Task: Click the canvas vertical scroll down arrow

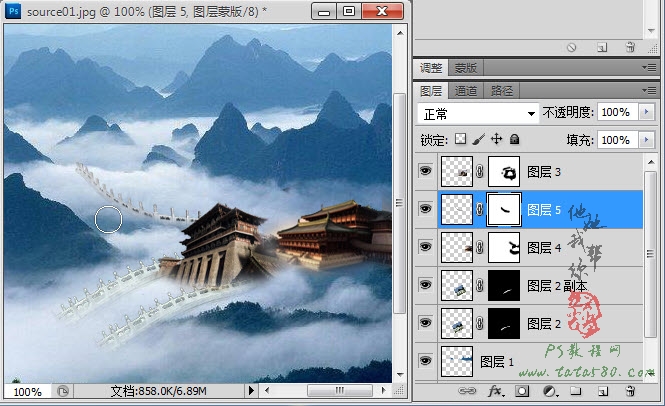Action: tap(400, 374)
